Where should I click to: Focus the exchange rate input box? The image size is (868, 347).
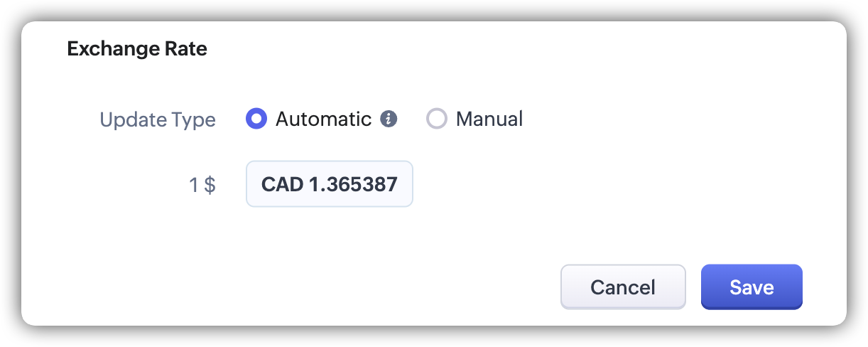(330, 184)
